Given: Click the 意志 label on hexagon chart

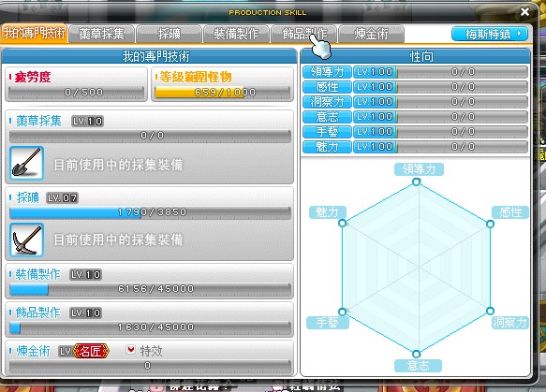Looking at the screenshot, I should click(419, 366).
